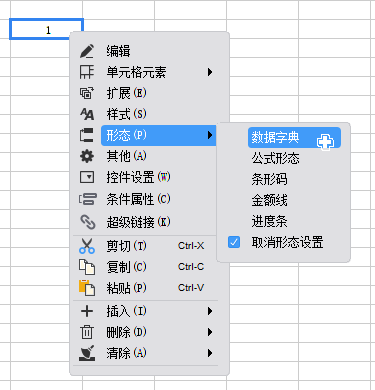
Task: Click the Ctrl-X shortcut text
Action: click(191, 246)
